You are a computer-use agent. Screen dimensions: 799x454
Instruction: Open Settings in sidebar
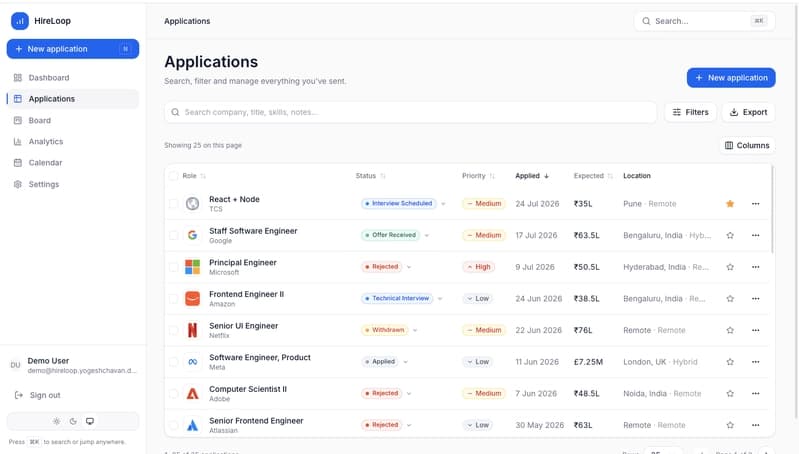tap(72, 184)
